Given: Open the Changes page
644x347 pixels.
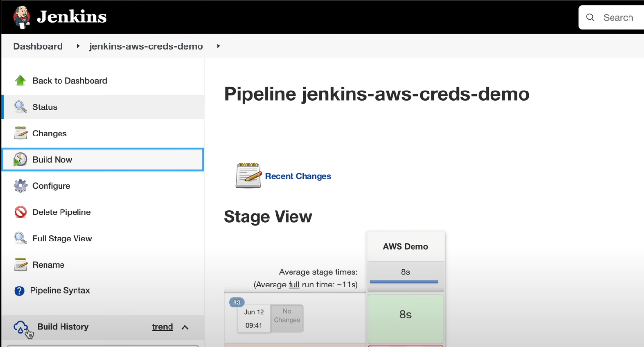Looking at the screenshot, I should pyautogui.click(x=49, y=133).
